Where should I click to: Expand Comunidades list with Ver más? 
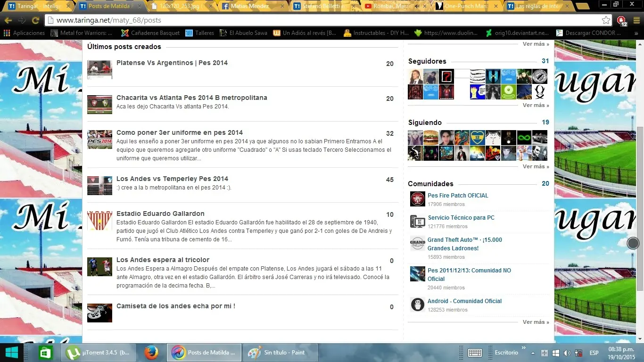coord(536,322)
